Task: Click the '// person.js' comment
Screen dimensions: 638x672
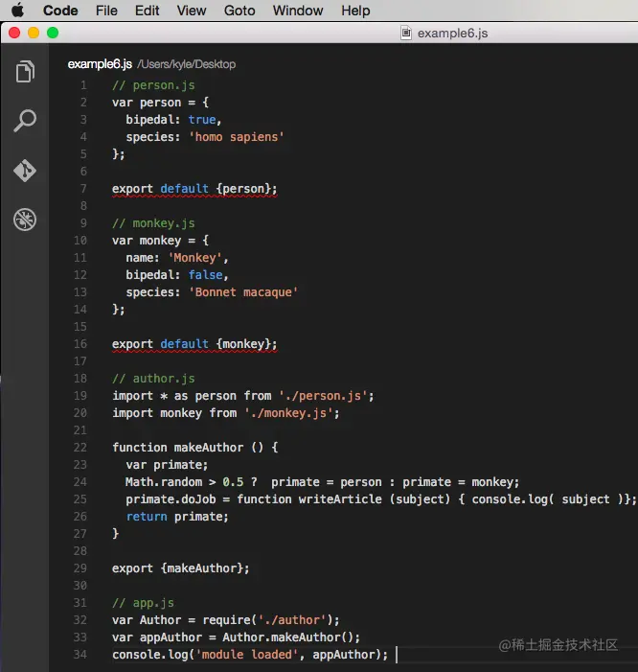Action: click(x=153, y=85)
